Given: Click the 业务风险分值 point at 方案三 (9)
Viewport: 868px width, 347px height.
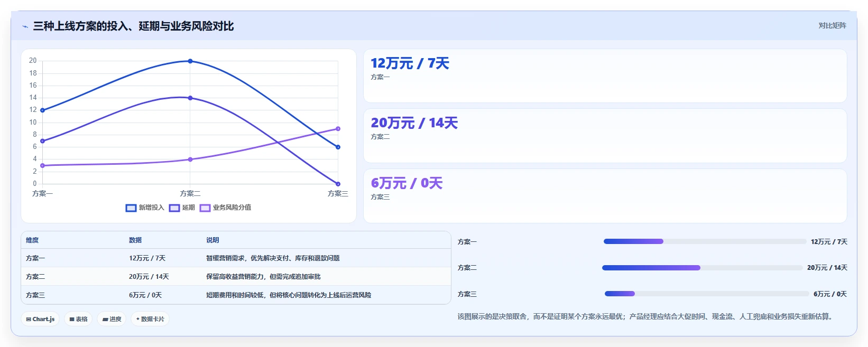Looking at the screenshot, I should (338, 129).
